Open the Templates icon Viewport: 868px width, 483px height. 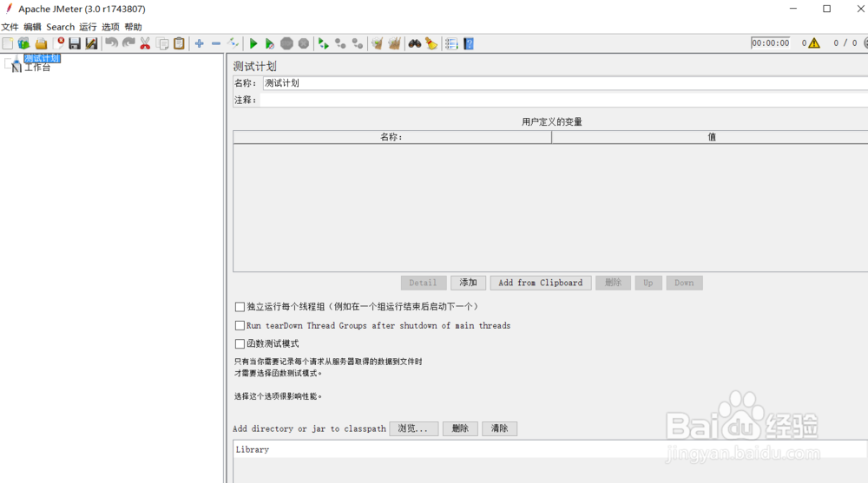coord(23,43)
